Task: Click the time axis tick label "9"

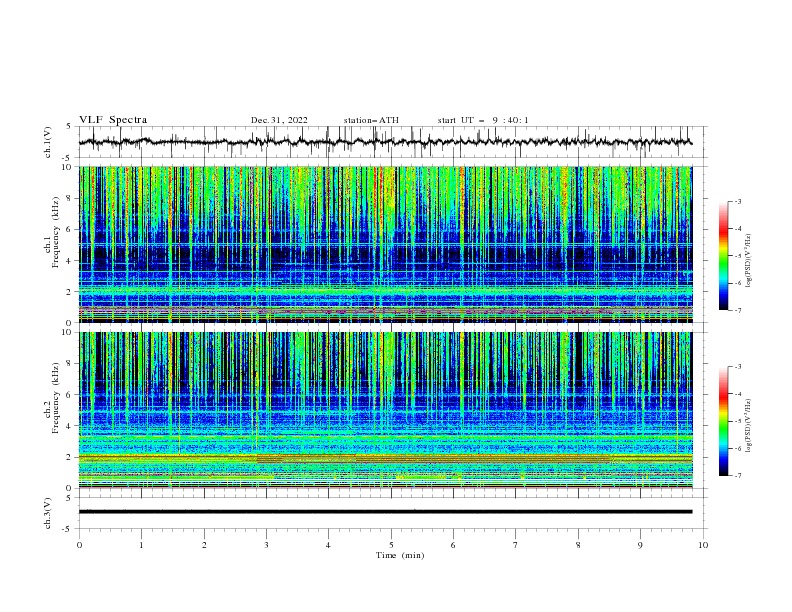Action: click(x=640, y=545)
